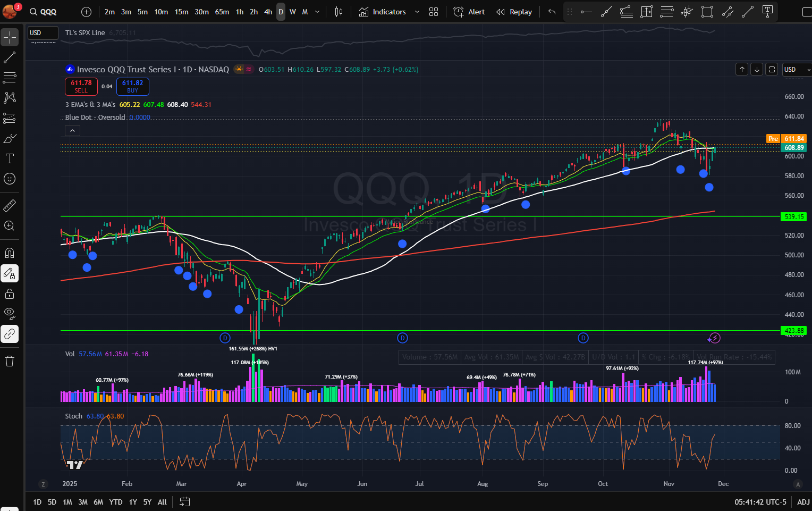This screenshot has height=511, width=812.
Task: Pick the horizontal line favorite tool
Action: click(x=586, y=12)
